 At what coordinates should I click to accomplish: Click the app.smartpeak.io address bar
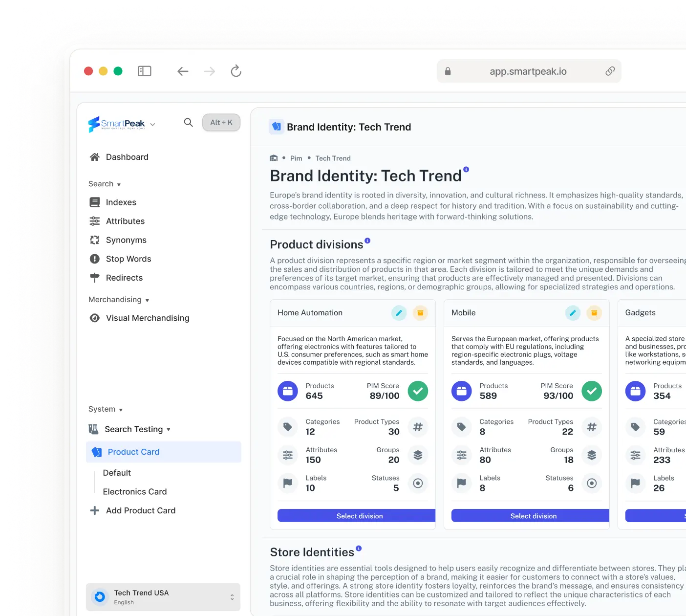(528, 71)
